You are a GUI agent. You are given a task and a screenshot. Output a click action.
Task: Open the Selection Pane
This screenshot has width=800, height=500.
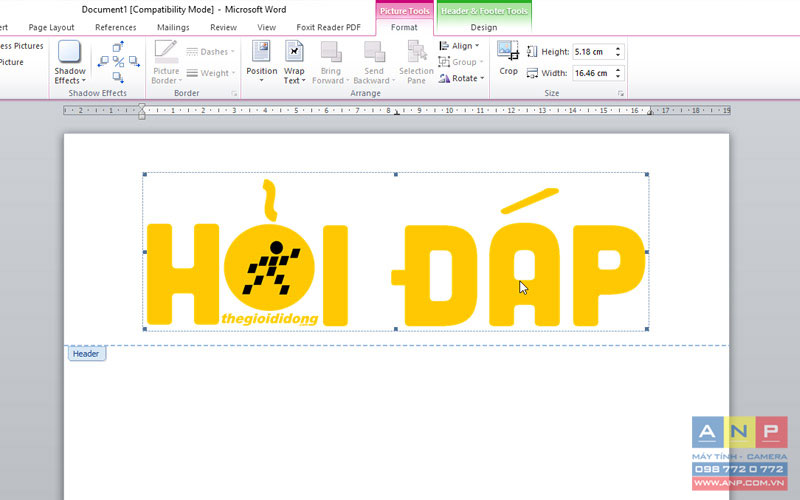416,62
